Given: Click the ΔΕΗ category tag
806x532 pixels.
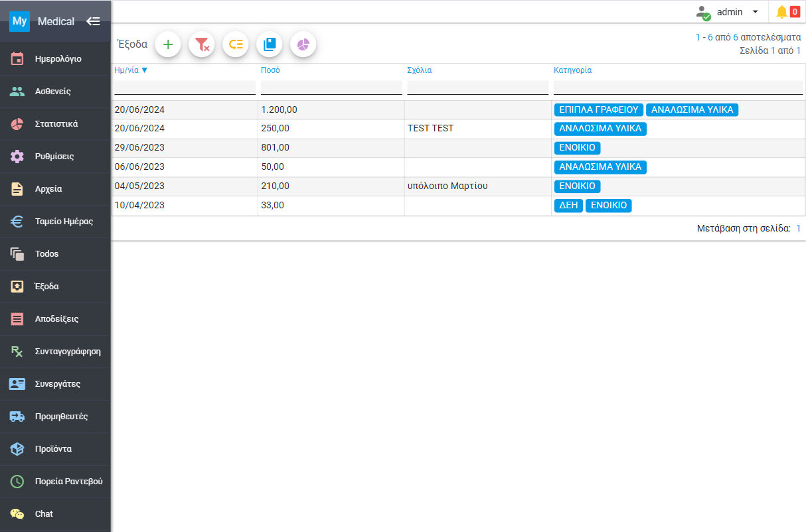Looking at the screenshot, I should point(568,206).
